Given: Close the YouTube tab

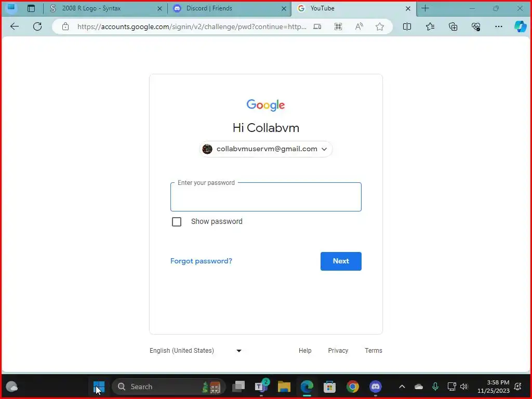Looking at the screenshot, I should 408,8.
